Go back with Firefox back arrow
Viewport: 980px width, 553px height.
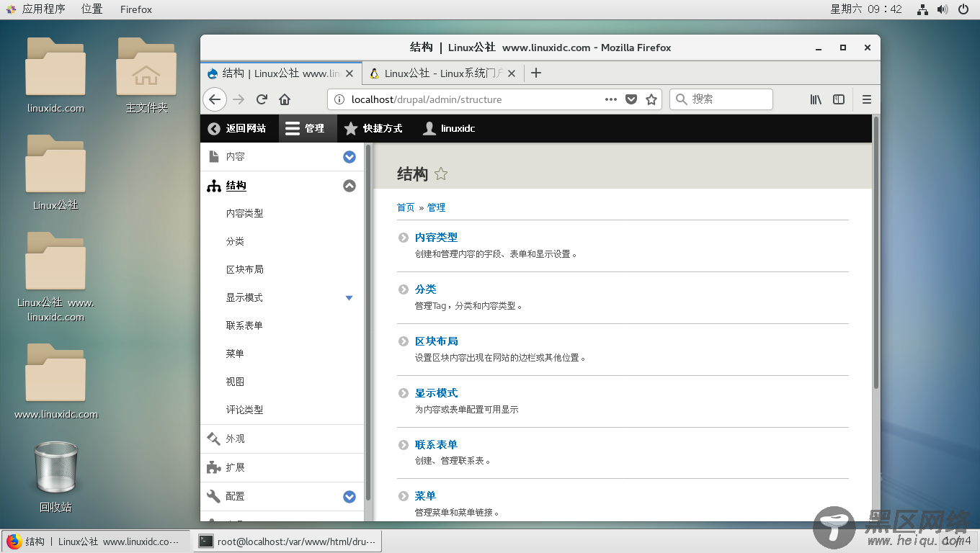[215, 99]
